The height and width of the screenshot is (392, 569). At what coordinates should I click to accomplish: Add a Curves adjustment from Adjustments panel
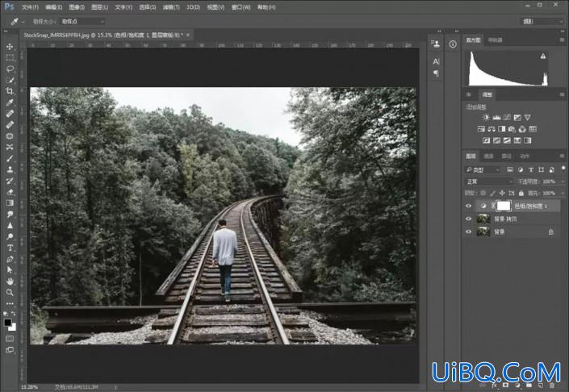click(x=507, y=117)
